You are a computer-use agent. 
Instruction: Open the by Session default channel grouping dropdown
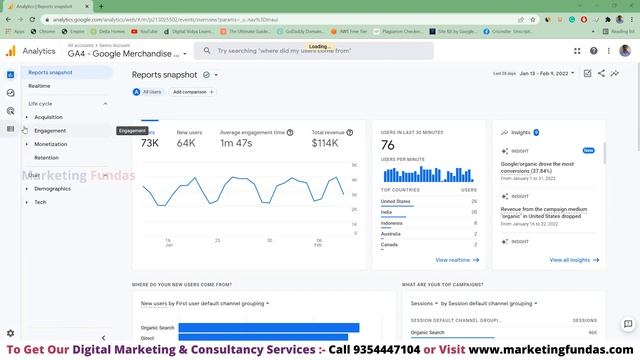pyautogui.click(x=489, y=304)
